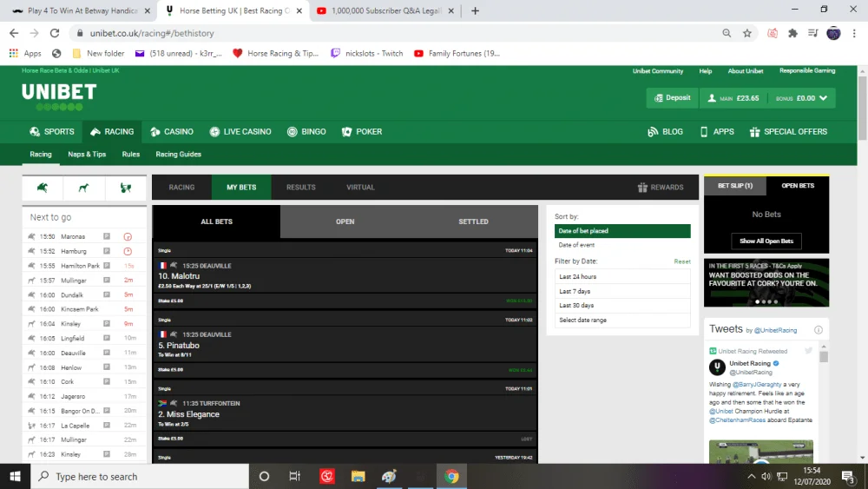Screen dimensions: 868x489
Task: Open File Explorer from the taskbar
Action: click(358, 476)
